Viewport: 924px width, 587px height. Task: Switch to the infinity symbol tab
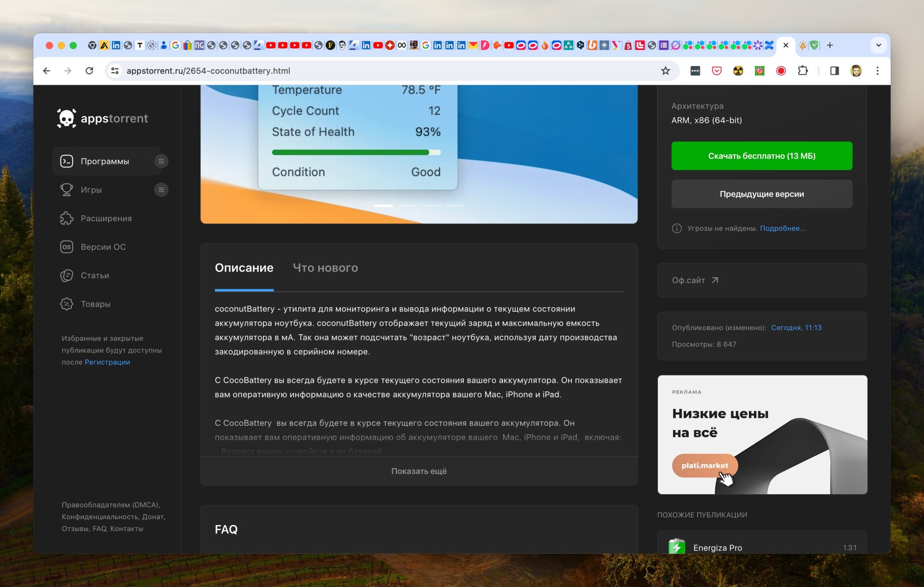[402, 45]
